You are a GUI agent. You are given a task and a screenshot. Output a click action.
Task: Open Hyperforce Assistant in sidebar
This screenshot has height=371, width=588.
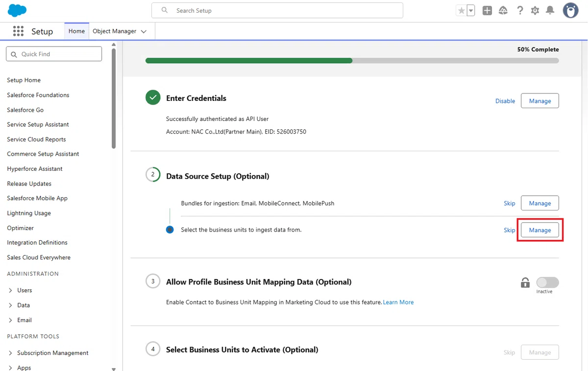[x=35, y=169]
